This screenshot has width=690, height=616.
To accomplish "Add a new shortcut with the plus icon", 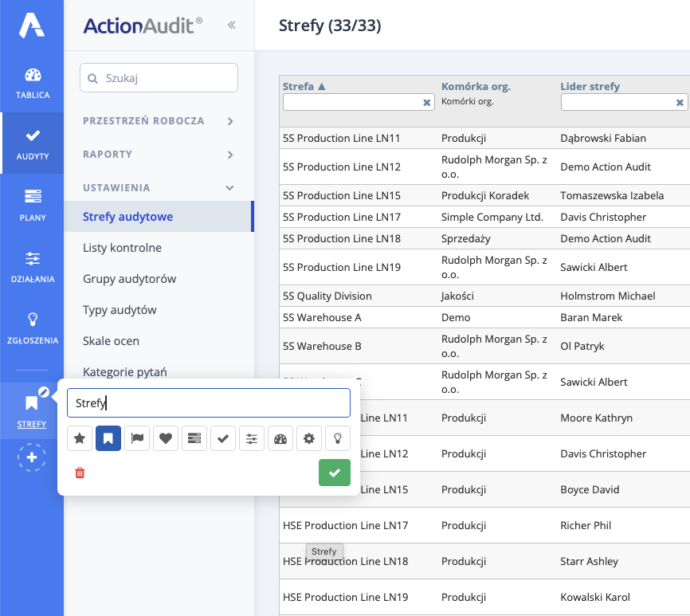I will click(x=32, y=458).
